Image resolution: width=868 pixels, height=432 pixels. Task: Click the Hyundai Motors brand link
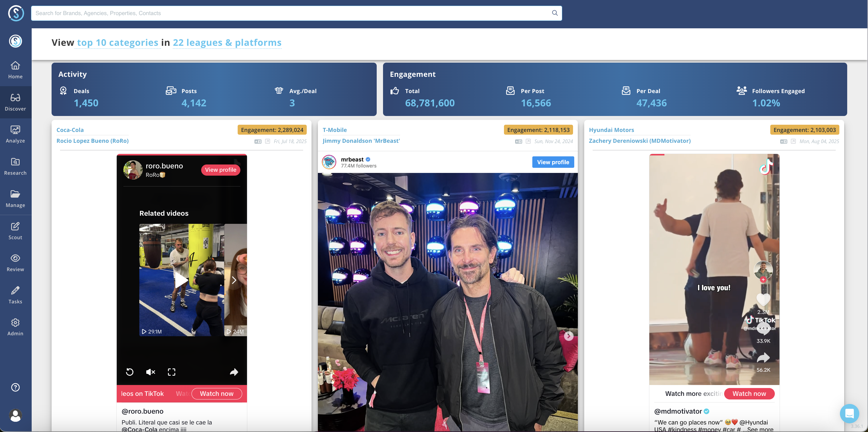611,130
